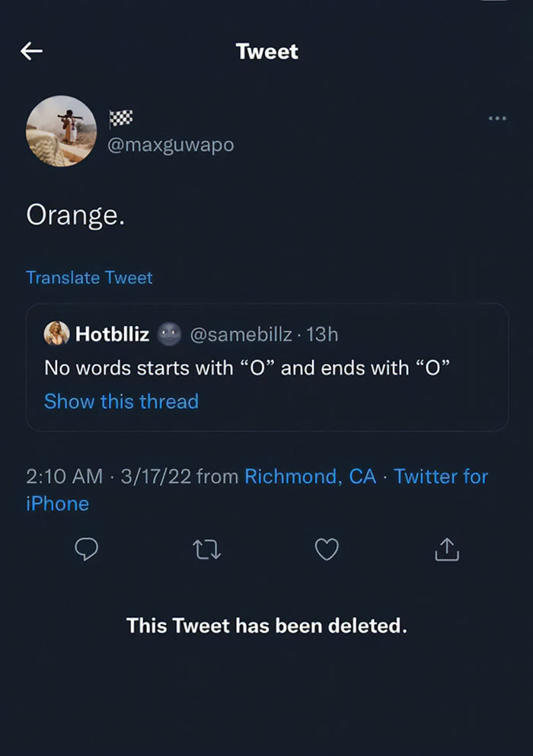This screenshot has height=756, width=533.
Task: Open the more options menu
Action: [x=498, y=118]
